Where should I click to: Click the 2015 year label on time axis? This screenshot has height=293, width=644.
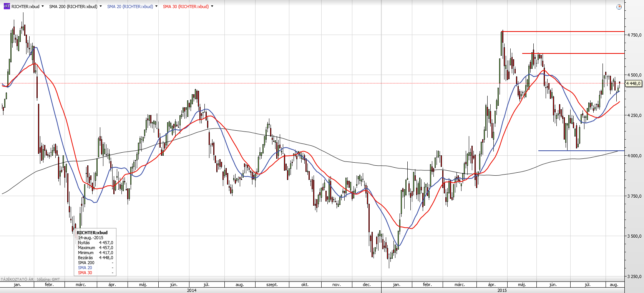502,290
